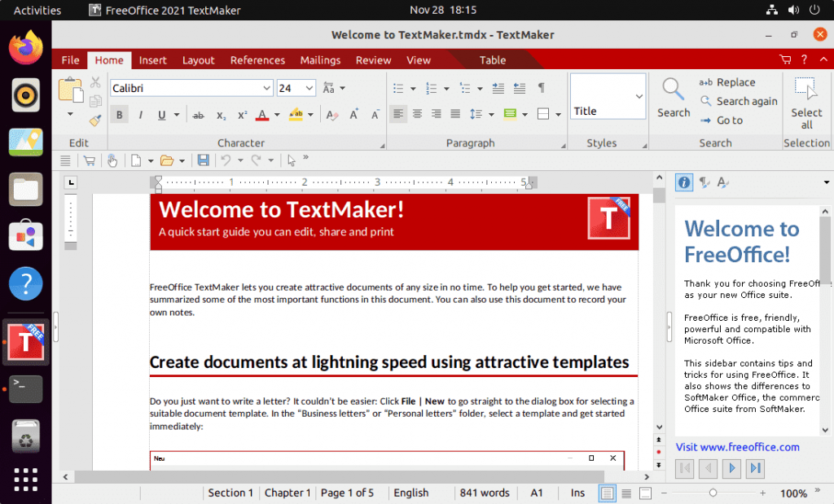Click the horizontal scrollbar of the document
Screen dimensions: 834x504
click(340, 476)
